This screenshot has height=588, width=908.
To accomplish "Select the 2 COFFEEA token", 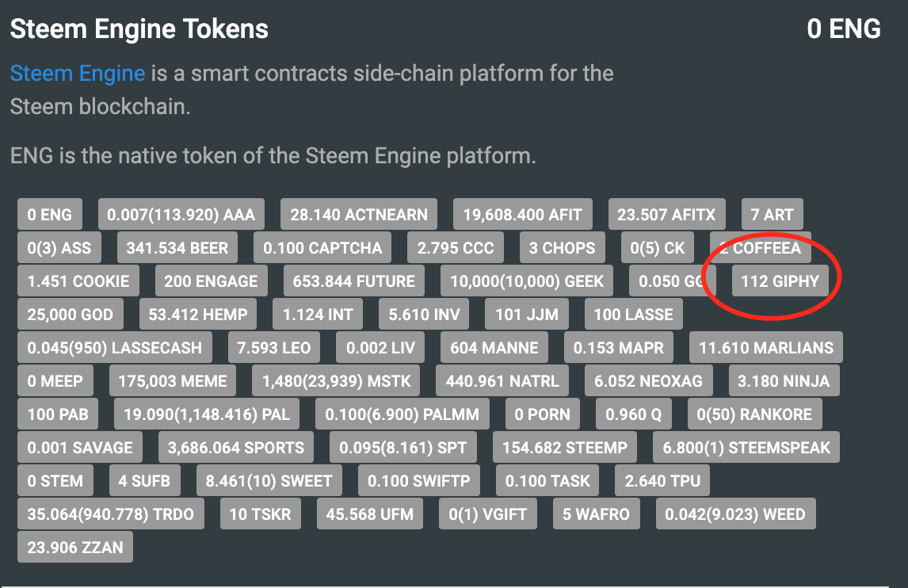I will point(760,248).
